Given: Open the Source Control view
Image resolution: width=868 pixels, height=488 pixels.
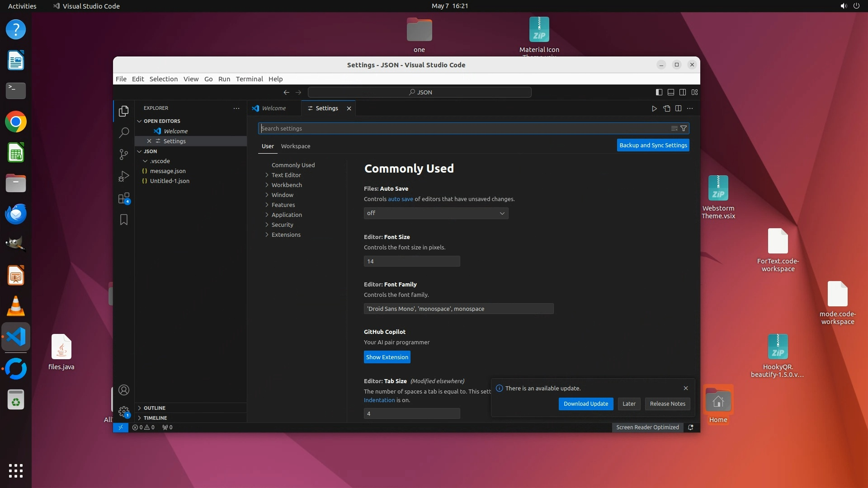Looking at the screenshot, I should (123, 154).
